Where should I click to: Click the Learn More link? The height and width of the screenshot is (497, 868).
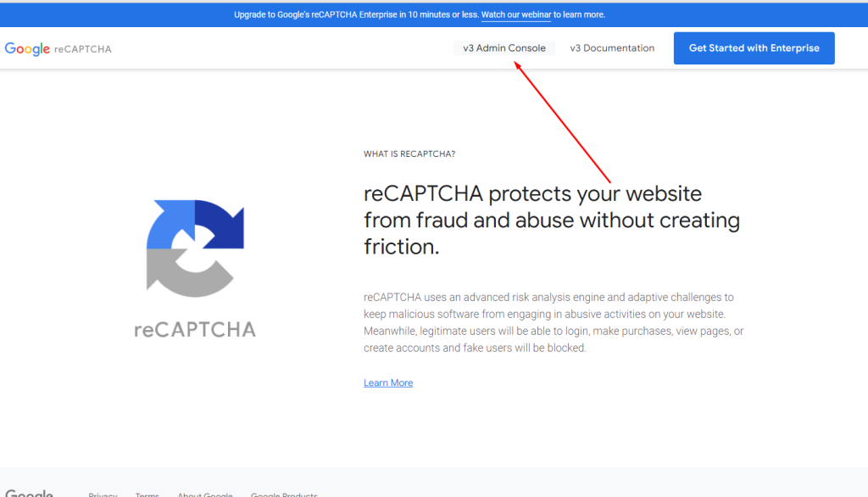(388, 383)
